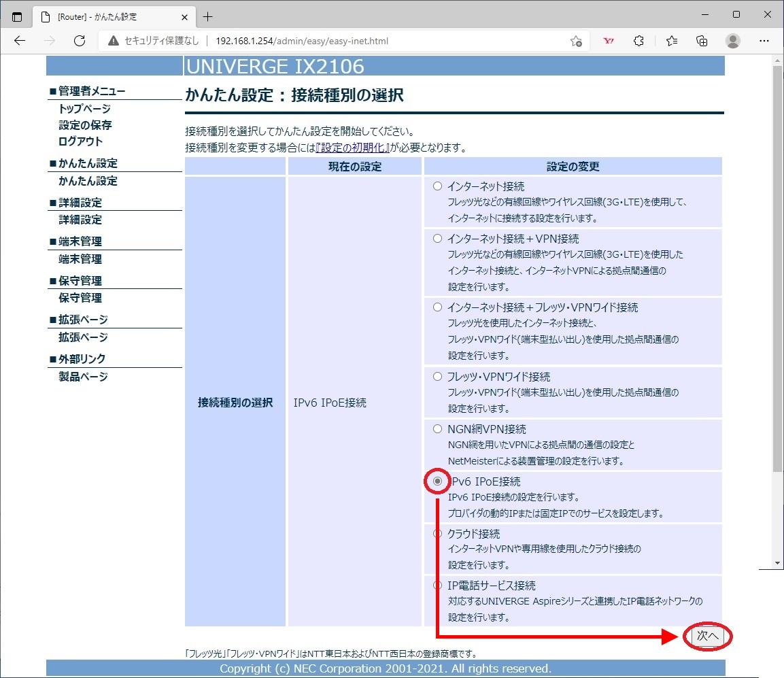Click the 接続種別の選択 row label
Viewport: 784px width, 678px height.
click(x=235, y=403)
